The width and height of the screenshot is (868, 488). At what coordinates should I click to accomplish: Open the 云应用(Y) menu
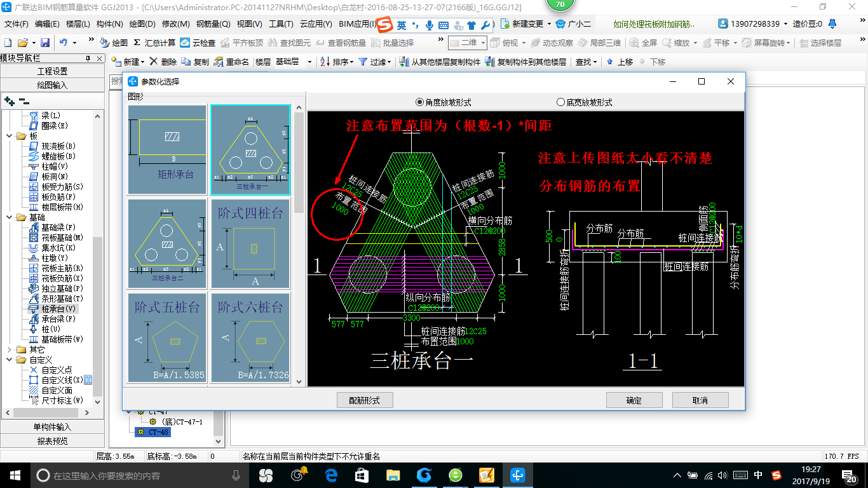click(316, 24)
